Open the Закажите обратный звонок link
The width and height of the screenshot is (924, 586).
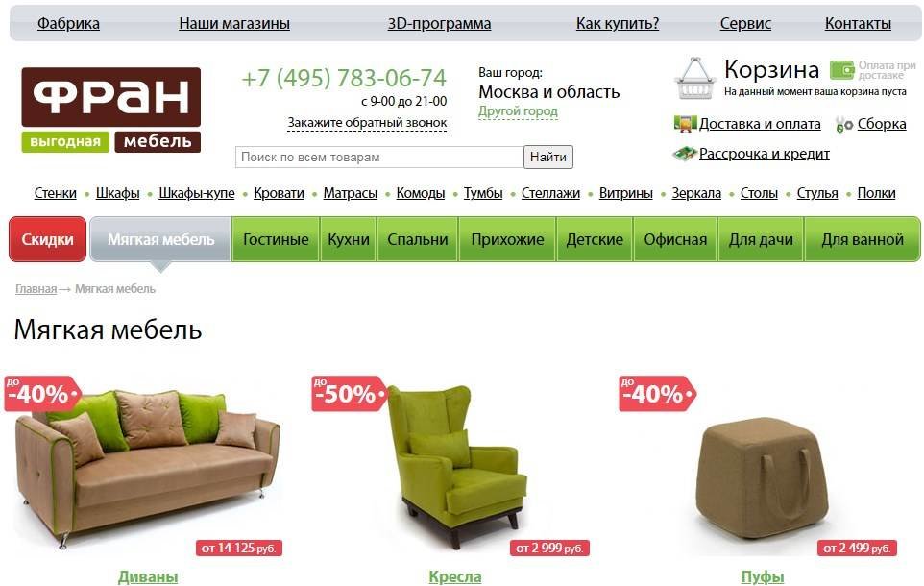[x=367, y=123]
